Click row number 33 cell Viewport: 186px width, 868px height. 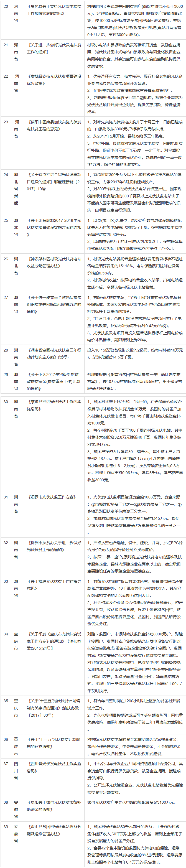[6, 581]
